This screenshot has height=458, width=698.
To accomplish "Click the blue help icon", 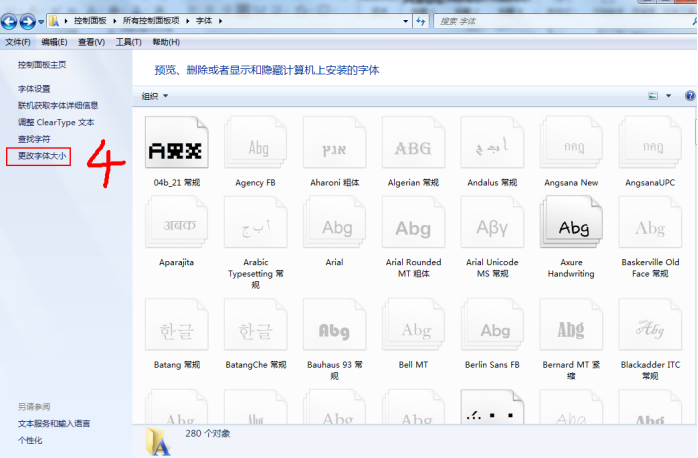I will pos(690,96).
